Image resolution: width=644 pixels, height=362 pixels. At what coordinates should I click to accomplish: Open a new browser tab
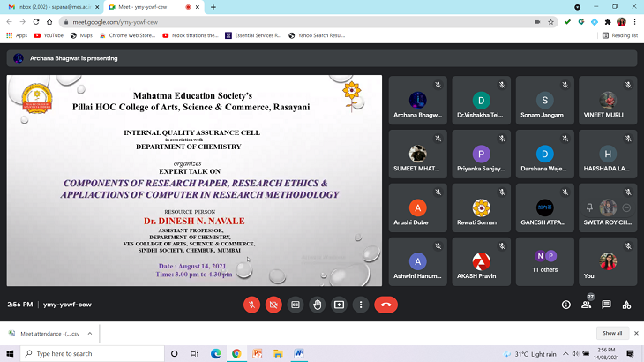coord(213,7)
